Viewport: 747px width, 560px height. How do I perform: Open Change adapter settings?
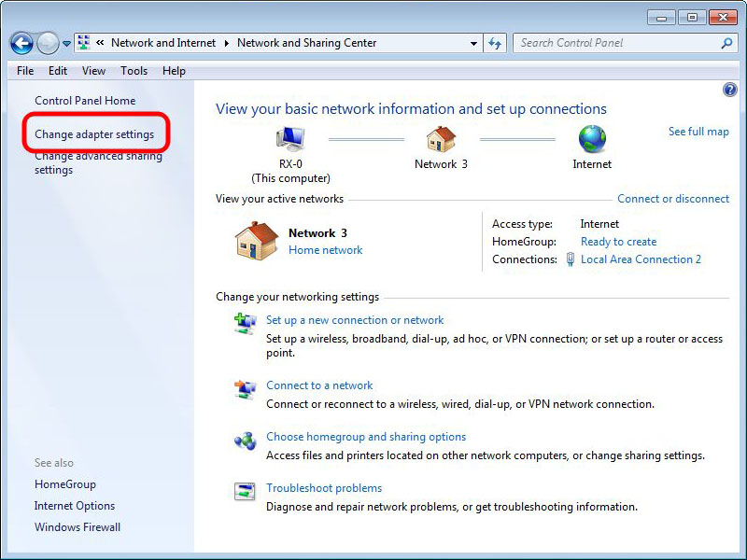94,134
